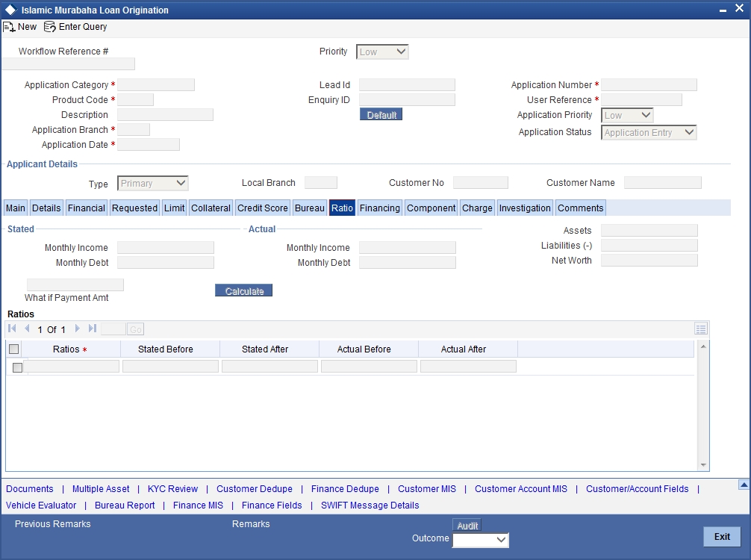
Task: Open the SWIFT Message Details link
Action: click(370, 505)
